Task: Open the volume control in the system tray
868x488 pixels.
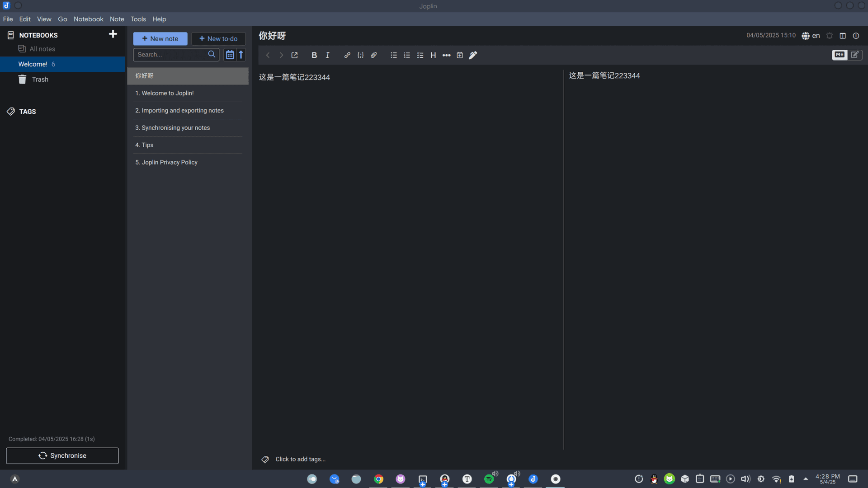Action: click(745, 479)
